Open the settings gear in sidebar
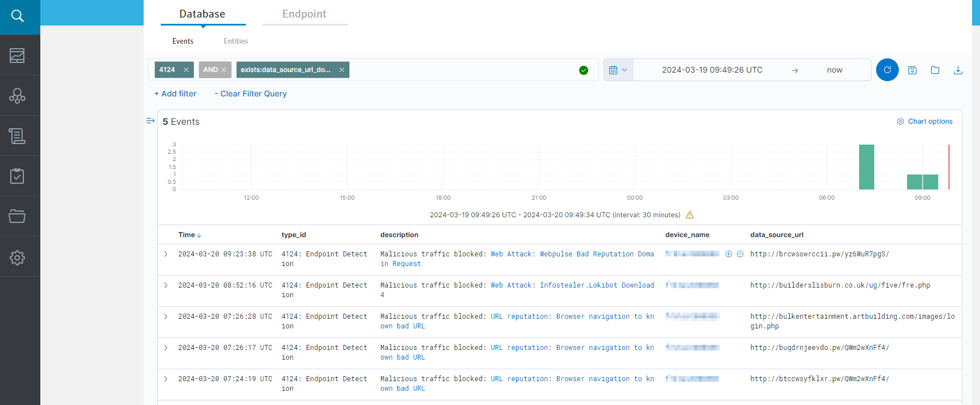 tap(17, 258)
